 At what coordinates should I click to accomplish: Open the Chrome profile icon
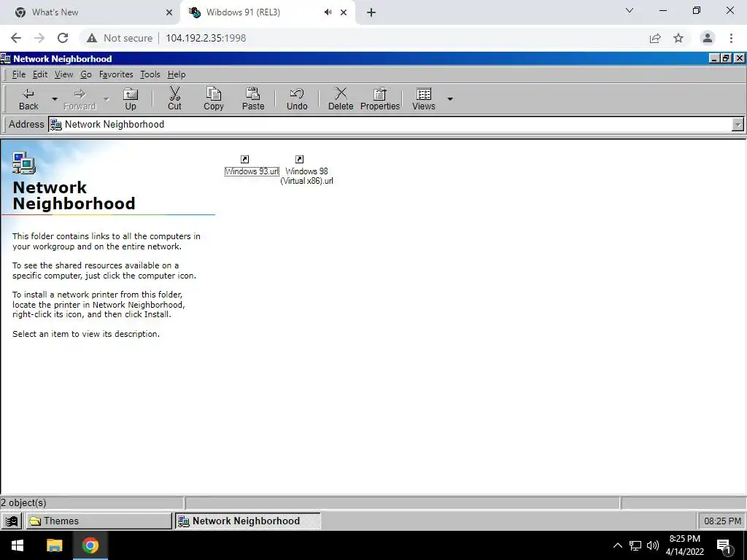[708, 38]
